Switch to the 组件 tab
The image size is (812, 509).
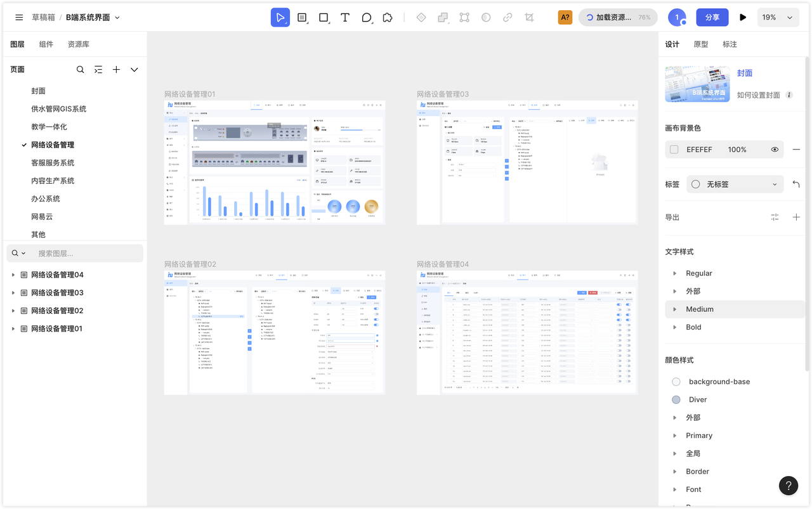(46, 44)
